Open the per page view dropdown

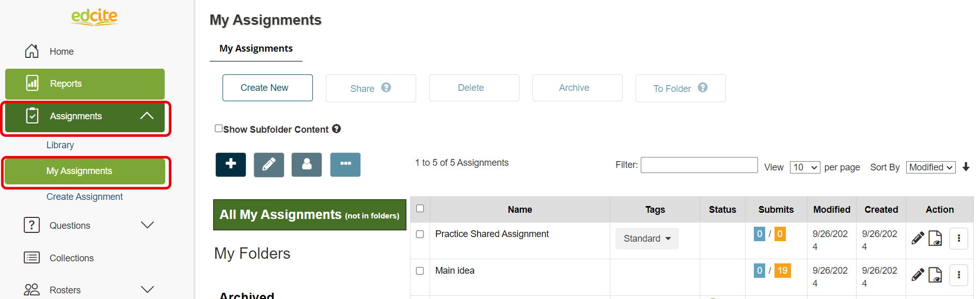tap(805, 167)
